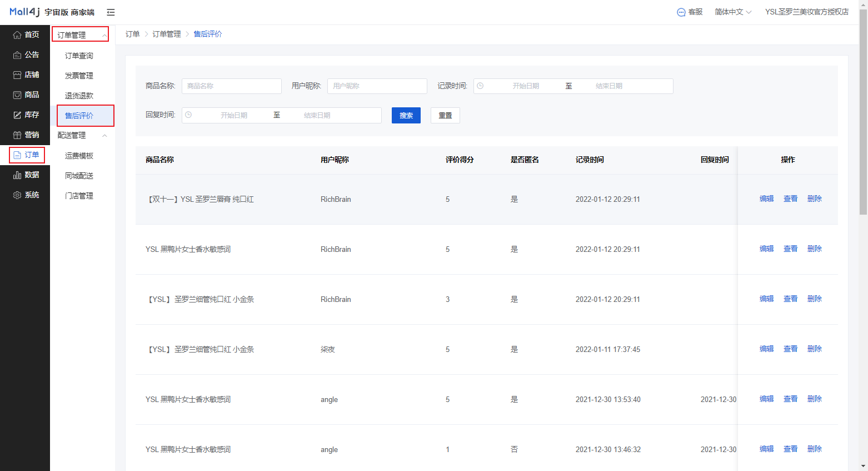This screenshot has width=868, height=471.
Task: Click 回复时间 end date field
Action: tap(317, 116)
